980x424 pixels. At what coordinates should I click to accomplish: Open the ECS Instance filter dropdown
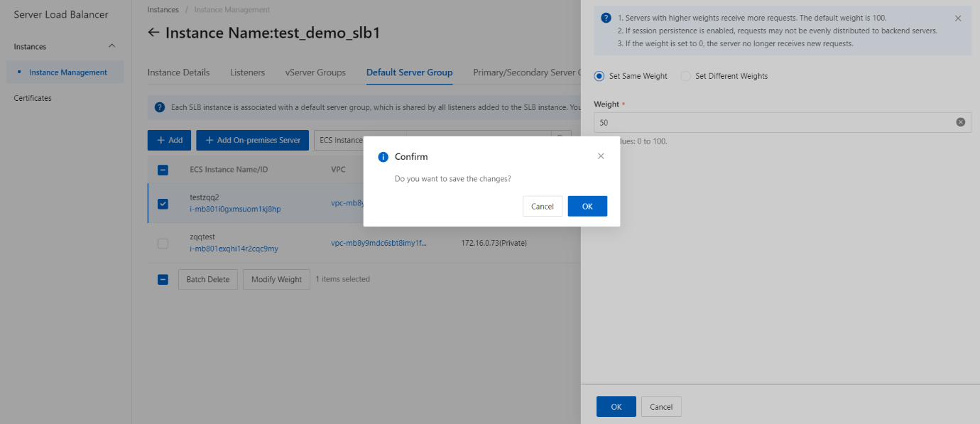pos(341,140)
